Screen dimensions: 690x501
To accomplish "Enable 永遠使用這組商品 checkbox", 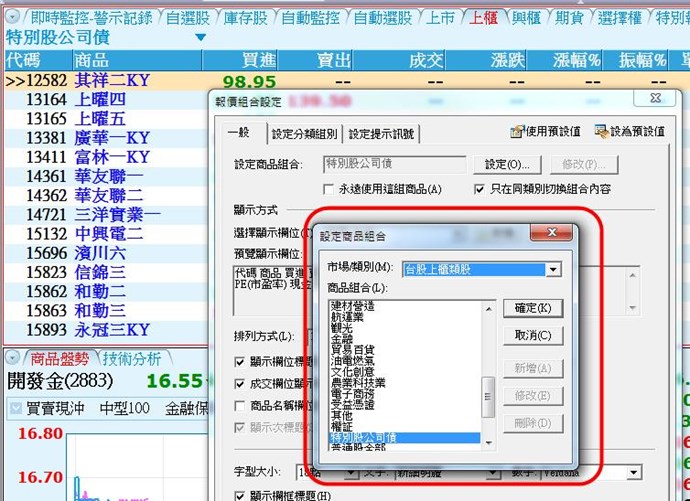I will pyautogui.click(x=329, y=189).
